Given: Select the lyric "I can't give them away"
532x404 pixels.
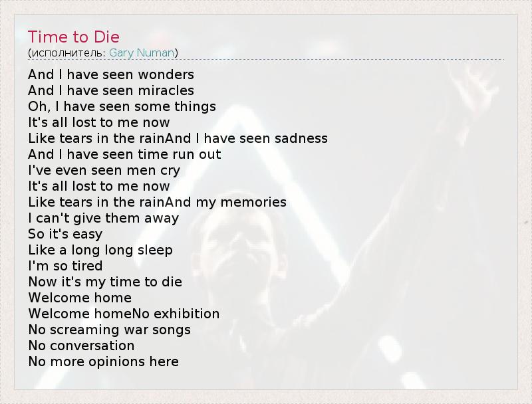Looking at the screenshot, I should [103, 218].
